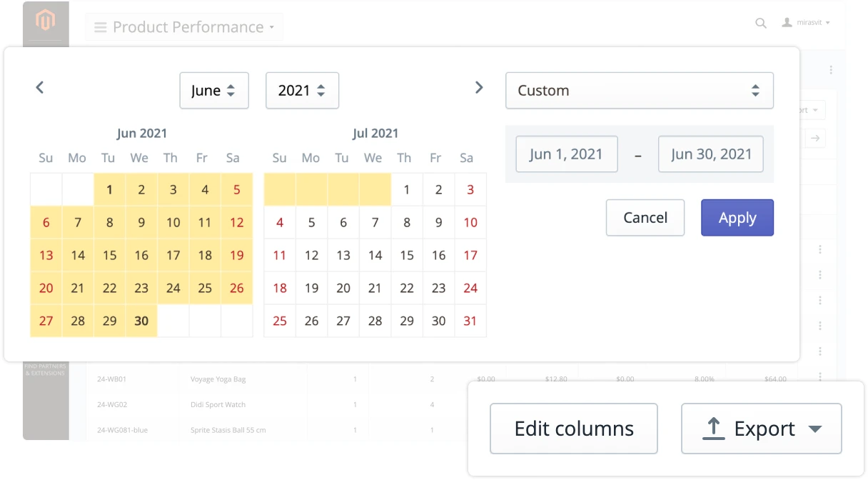Cancel the date range selection

pos(645,217)
